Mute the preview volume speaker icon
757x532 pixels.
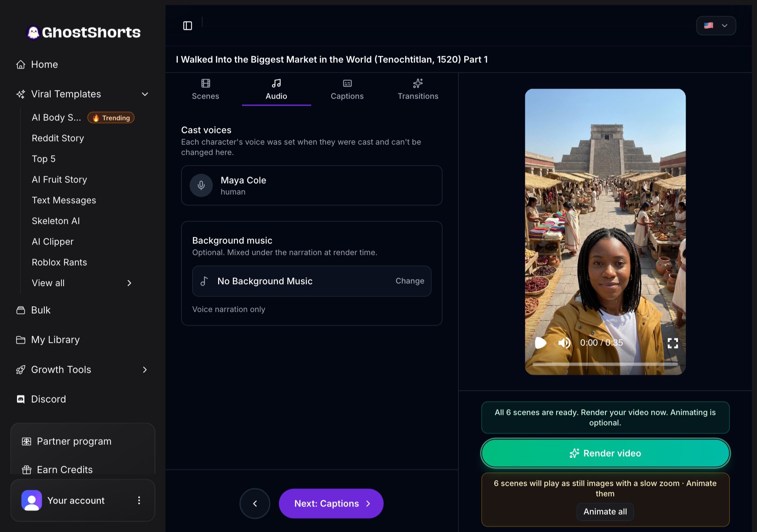564,343
